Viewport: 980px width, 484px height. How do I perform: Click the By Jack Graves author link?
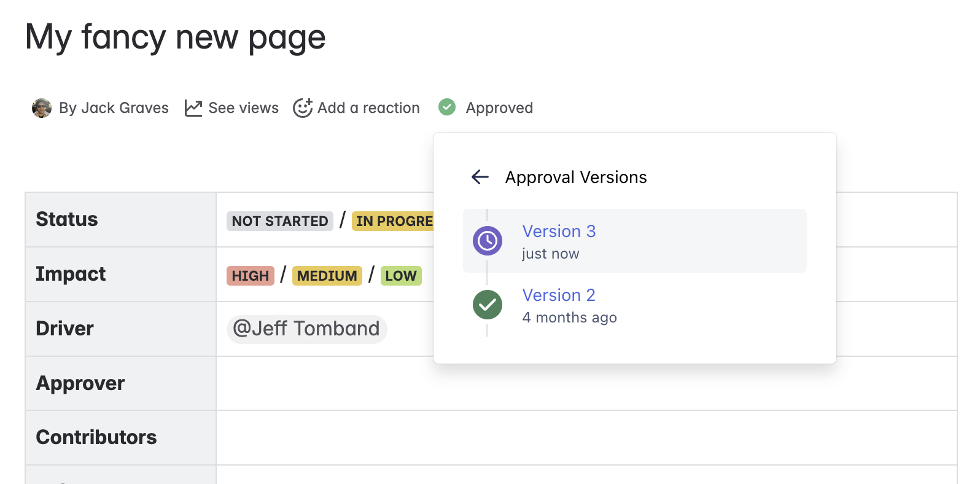click(x=114, y=108)
